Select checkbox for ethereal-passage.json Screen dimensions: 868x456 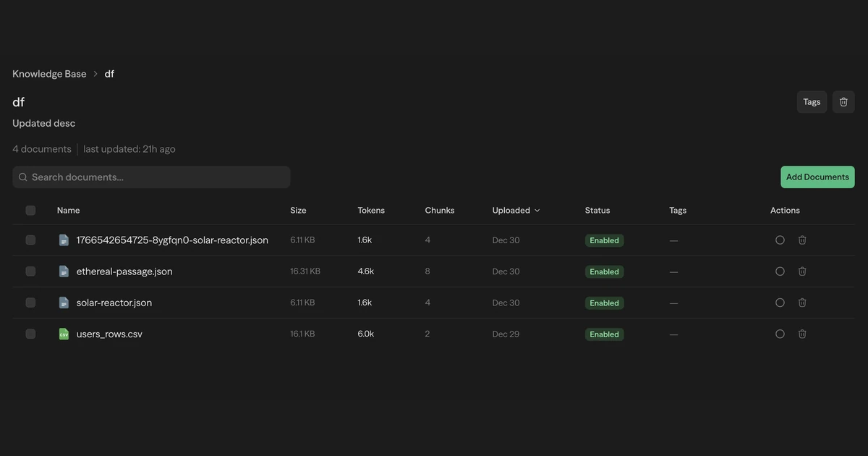click(x=30, y=271)
